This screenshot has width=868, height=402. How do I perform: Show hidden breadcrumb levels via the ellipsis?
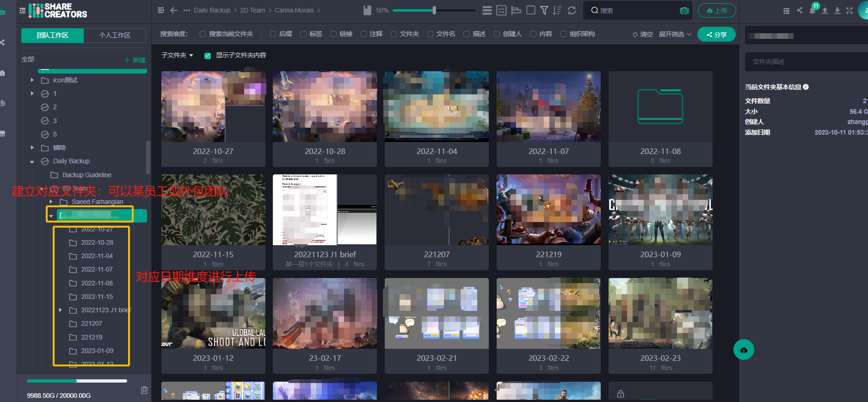pos(187,10)
